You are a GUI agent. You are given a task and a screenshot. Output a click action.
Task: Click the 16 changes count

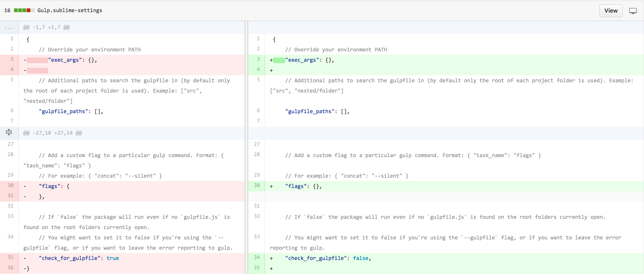(x=7, y=10)
